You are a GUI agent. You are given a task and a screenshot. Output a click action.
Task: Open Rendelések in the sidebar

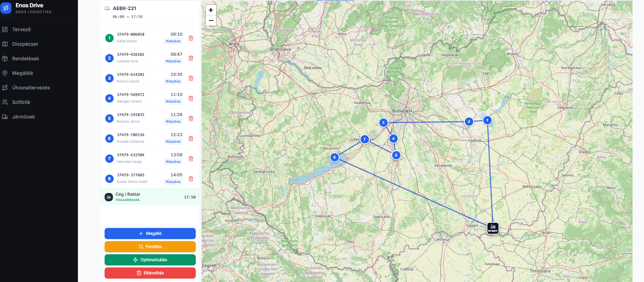pyautogui.click(x=25, y=59)
